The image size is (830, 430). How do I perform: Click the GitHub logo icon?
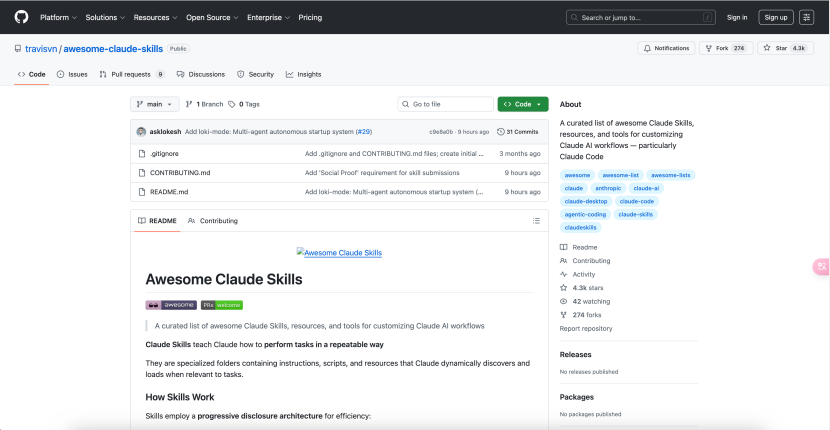(22, 17)
